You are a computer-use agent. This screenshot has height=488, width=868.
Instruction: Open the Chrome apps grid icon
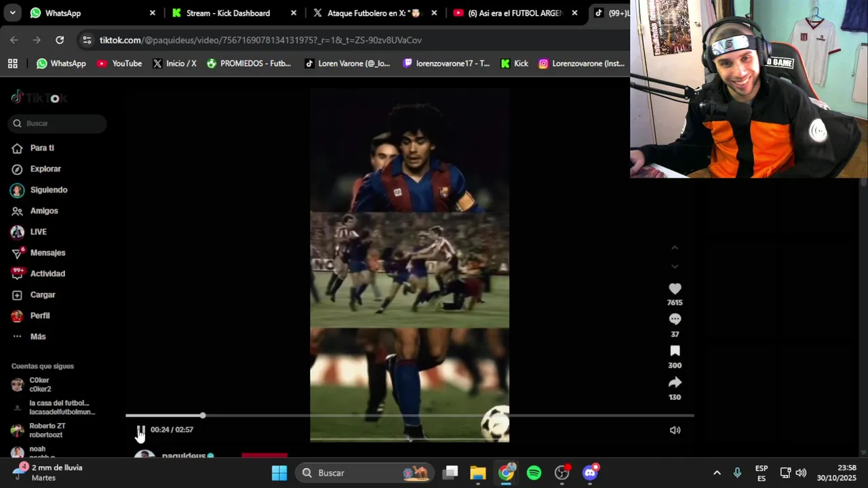coord(12,64)
